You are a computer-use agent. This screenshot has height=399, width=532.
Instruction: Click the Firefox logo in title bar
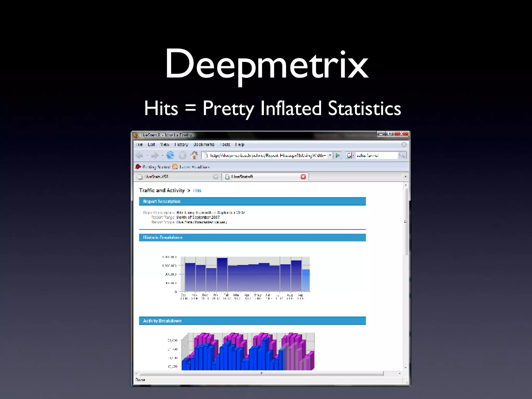pos(136,135)
